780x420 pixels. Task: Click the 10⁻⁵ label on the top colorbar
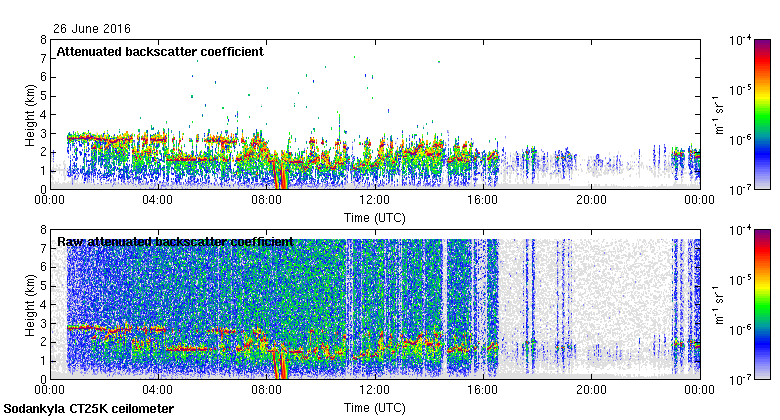[740, 90]
